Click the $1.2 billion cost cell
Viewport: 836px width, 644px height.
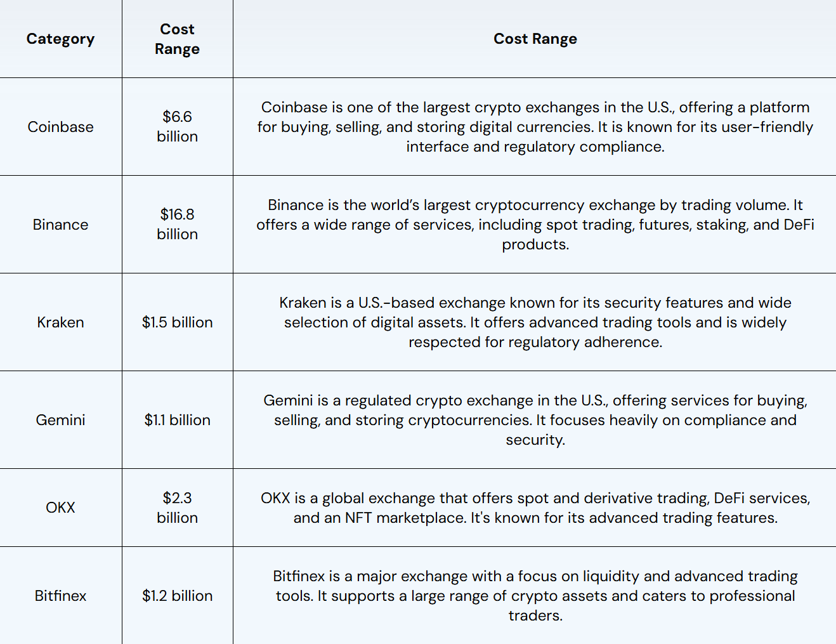tap(177, 596)
